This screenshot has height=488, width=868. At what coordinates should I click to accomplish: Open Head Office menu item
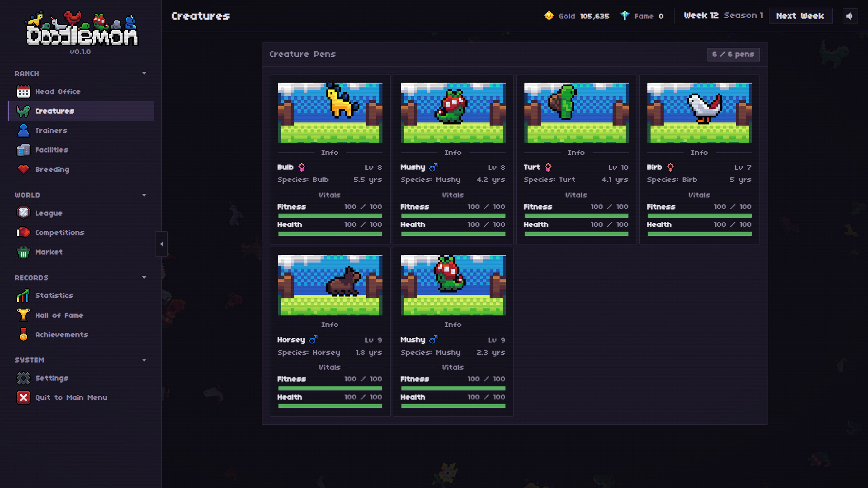pos(81,92)
